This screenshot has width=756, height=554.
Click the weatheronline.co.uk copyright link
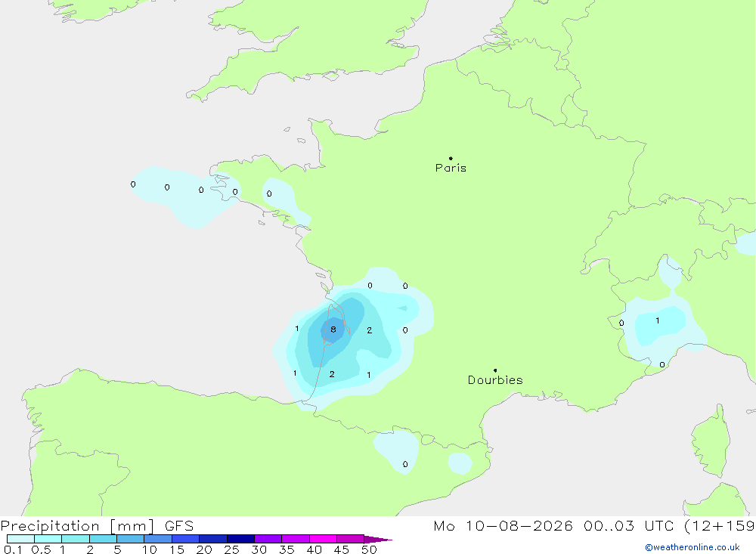(x=692, y=547)
